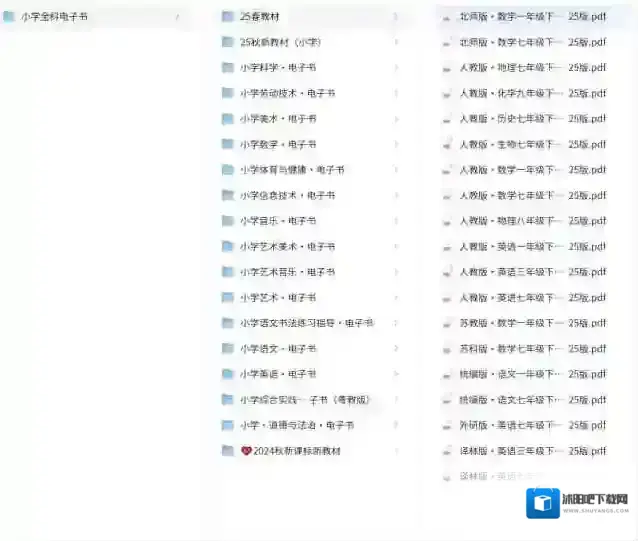The height and width of the screenshot is (541, 638).
Task: Click the folder icon for 小学英语·电子书
Action: (x=227, y=374)
